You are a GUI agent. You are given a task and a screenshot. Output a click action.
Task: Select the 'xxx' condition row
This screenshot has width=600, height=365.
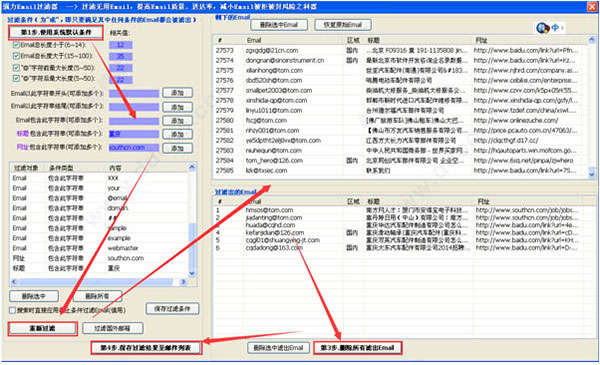point(99,178)
